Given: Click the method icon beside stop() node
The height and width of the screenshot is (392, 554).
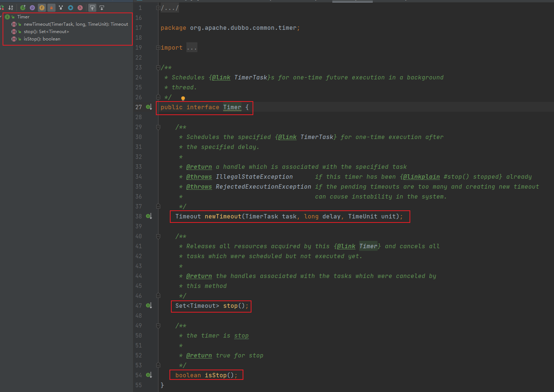Looking at the screenshot, I should pos(14,32).
